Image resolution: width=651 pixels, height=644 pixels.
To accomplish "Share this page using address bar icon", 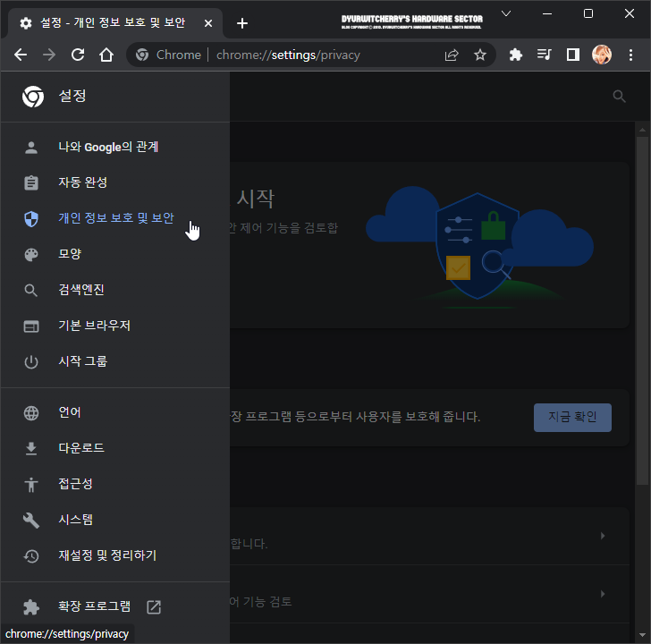I will (x=452, y=55).
